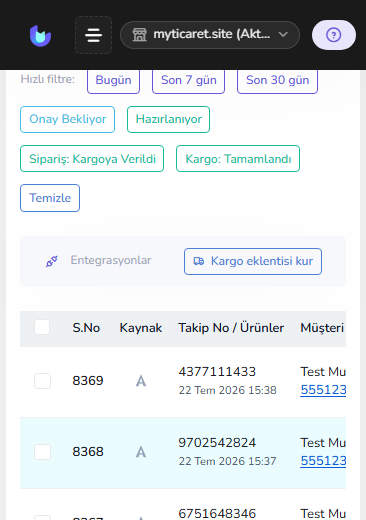The width and height of the screenshot is (366, 520).
Task: Clear filters with the Temizle button
Action: tap(50, 198)
